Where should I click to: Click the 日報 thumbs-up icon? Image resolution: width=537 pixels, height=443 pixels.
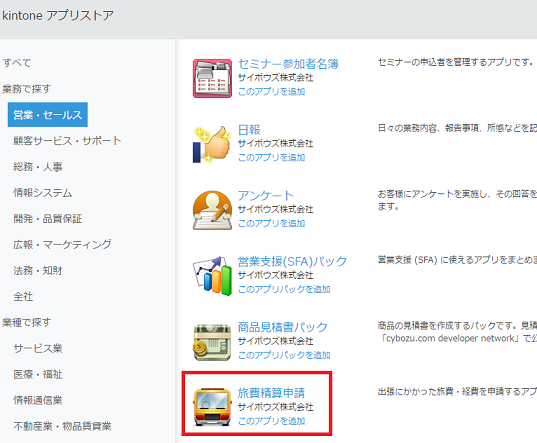[212, 144]
